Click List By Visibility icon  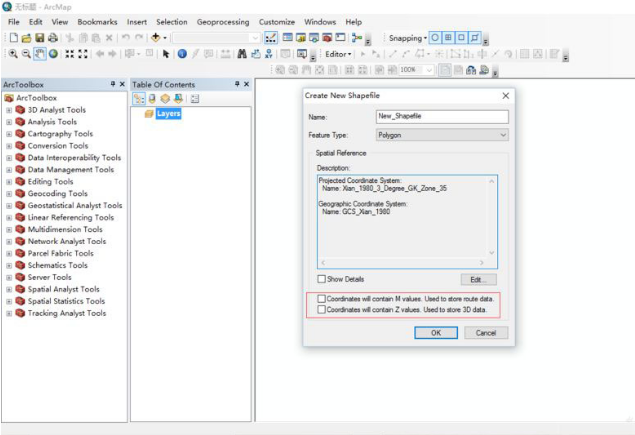coord(165,98)
